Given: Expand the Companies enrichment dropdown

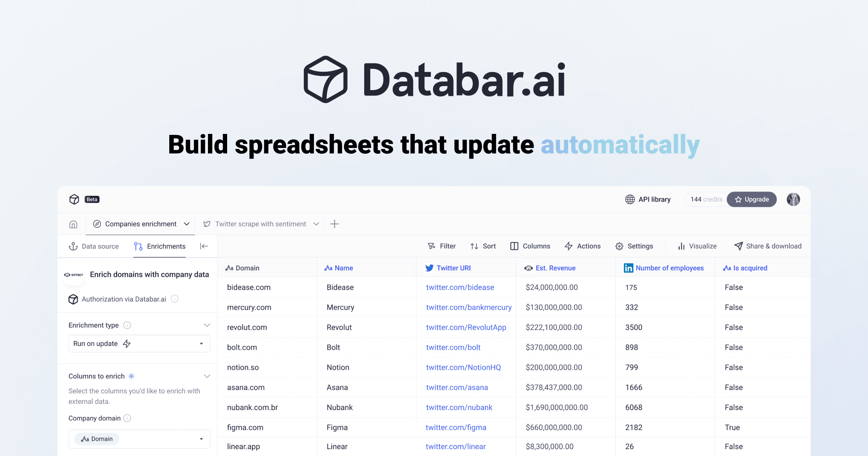Looking at the screenshot, I should coord(187,224).
